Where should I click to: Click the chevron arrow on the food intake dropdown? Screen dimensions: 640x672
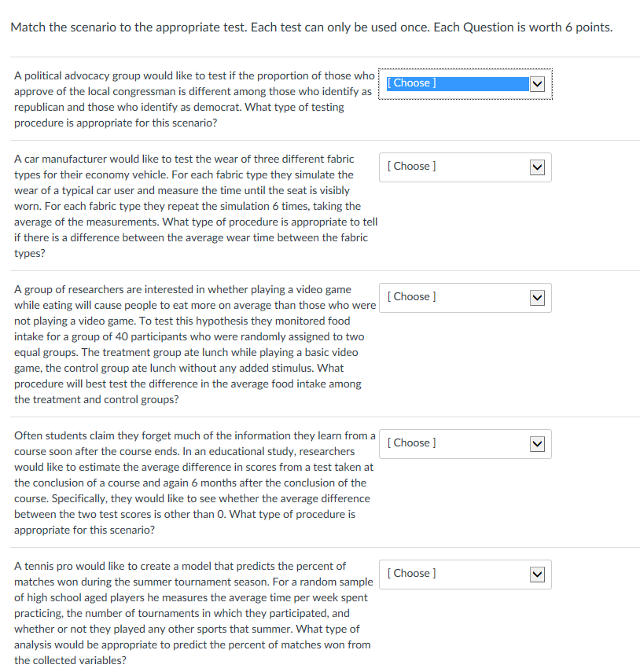(x=537, y=297)
